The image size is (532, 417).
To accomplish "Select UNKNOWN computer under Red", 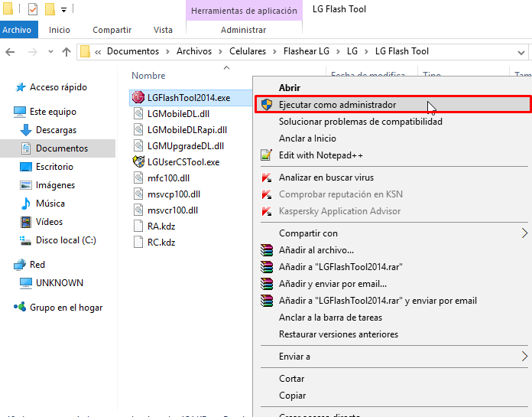I will click(60, 283).
